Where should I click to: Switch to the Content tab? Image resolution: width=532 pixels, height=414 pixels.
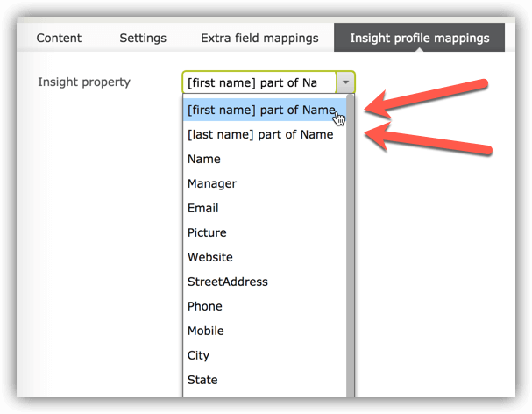(60, 38)
